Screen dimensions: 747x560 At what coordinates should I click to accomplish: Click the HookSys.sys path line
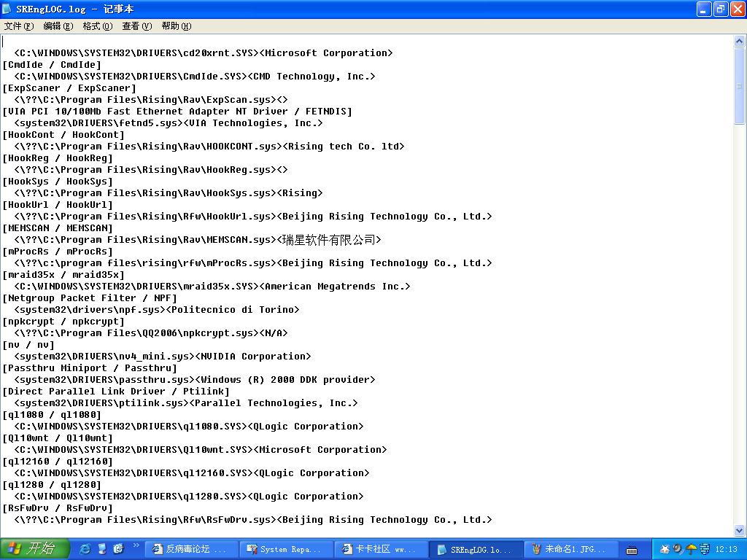click(x=169, y=192)
